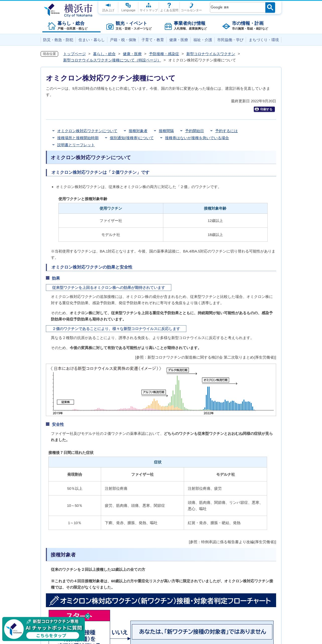Go to 新型コロナウイルスワクチン breadcrumb link

click(211, 54)
